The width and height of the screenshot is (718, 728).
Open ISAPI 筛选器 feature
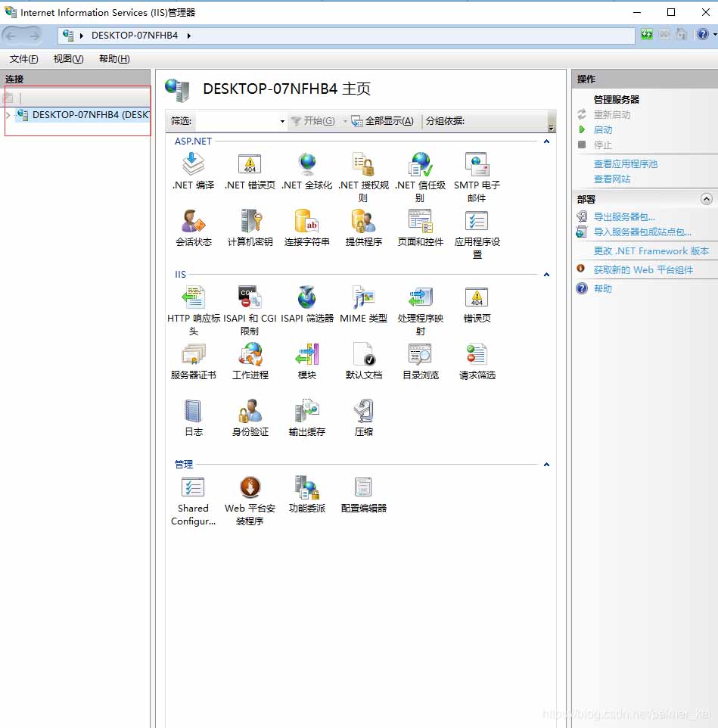[x=306, y=304]
